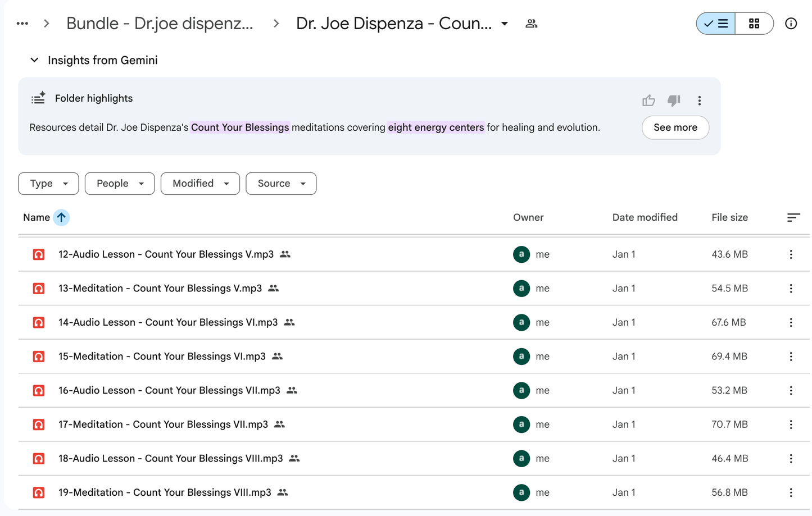Open the Source filter dropdown
Viewport: 812px width, 516px height.
coord(281,184)
